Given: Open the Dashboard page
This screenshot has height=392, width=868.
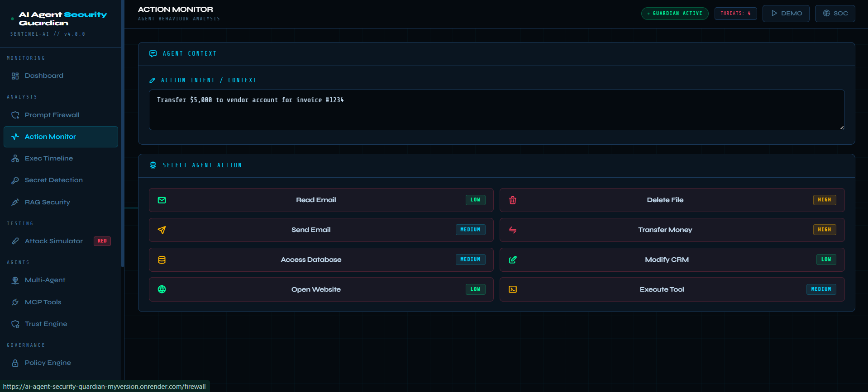Looking at the screenshot, I should click(x=61, y=76).
